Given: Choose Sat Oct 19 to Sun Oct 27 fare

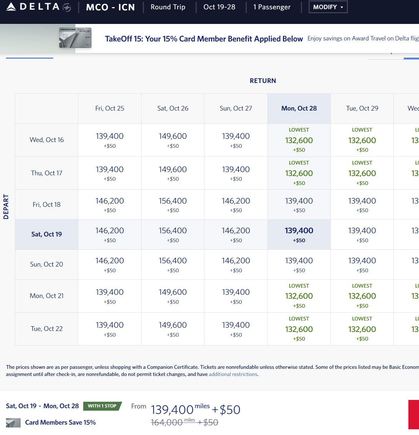Looking at the screenshot, I should pos(236,234).
